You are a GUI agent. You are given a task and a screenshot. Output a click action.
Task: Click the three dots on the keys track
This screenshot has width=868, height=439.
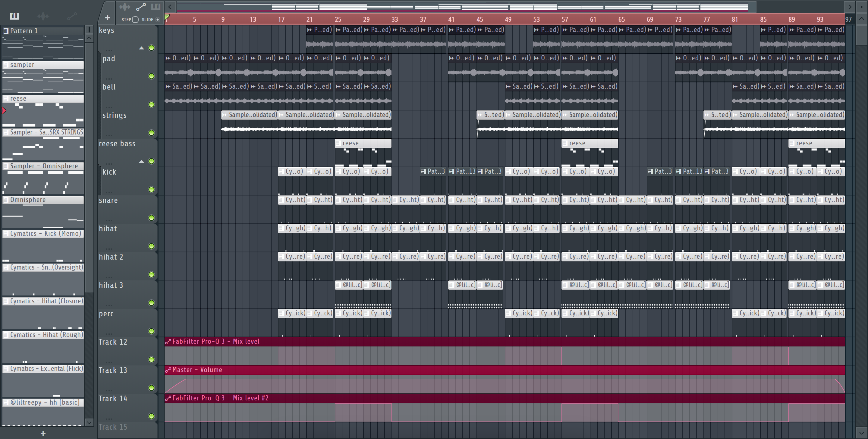pos(109,51)
